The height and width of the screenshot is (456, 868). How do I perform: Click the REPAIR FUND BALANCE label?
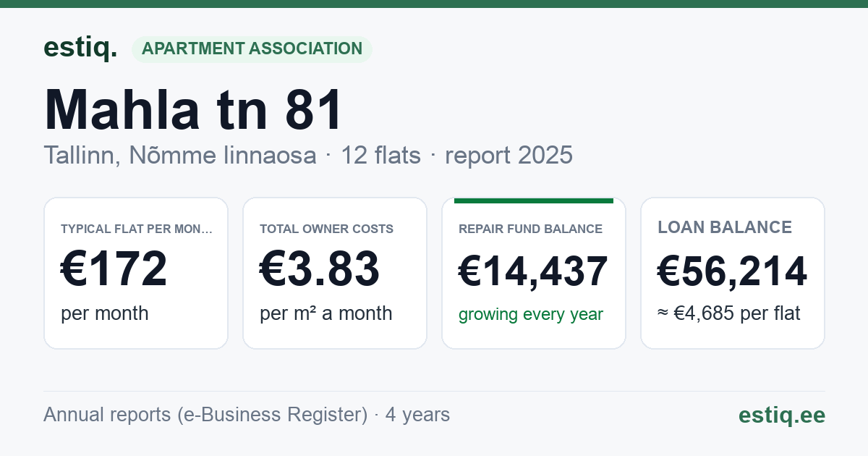[530, 229]
